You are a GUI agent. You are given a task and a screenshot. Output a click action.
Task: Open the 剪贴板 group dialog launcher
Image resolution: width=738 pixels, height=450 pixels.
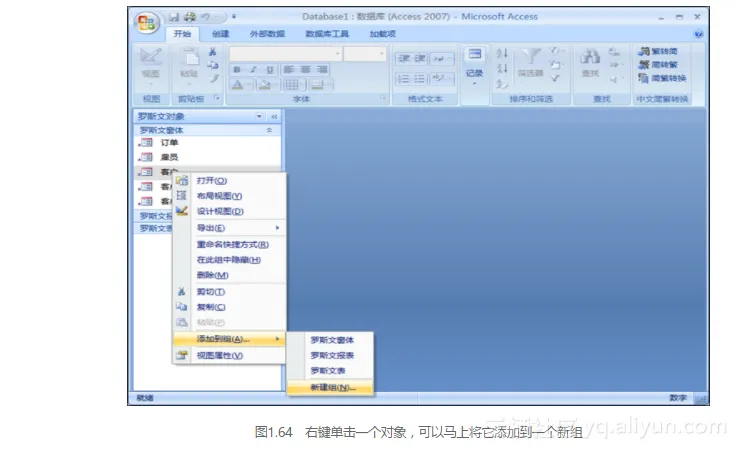click(217, 98)
